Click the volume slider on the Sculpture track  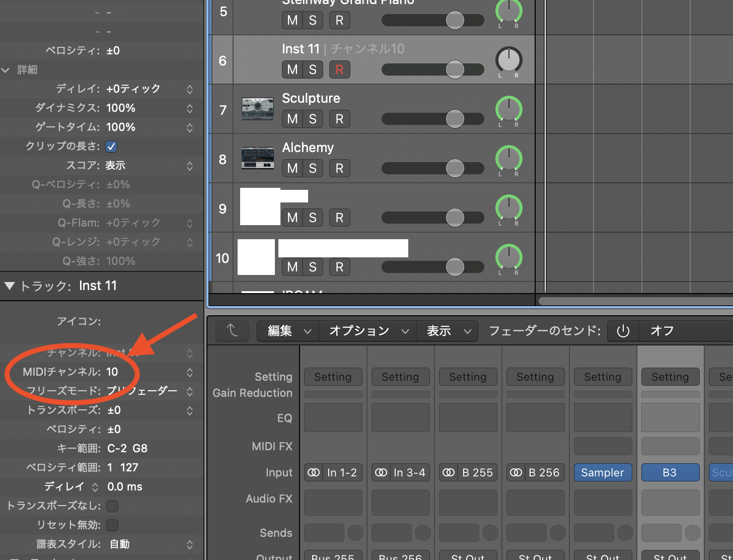point(433,119)
